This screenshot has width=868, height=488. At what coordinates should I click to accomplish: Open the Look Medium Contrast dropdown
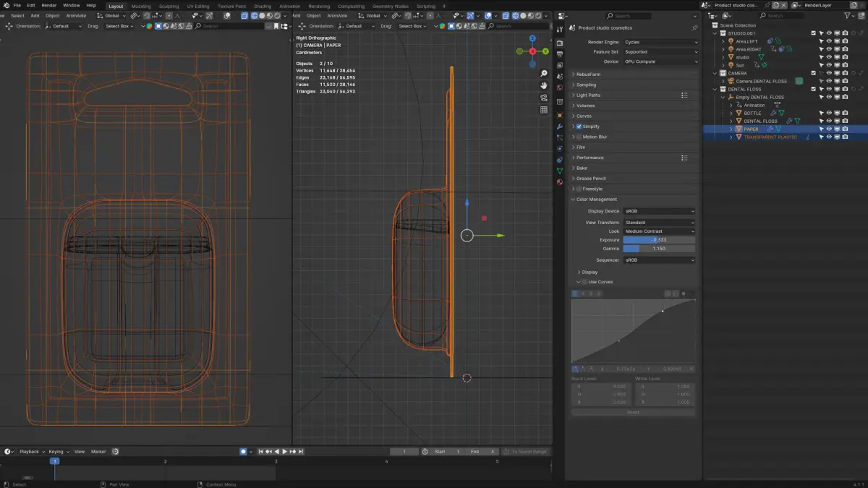point(659,231)
